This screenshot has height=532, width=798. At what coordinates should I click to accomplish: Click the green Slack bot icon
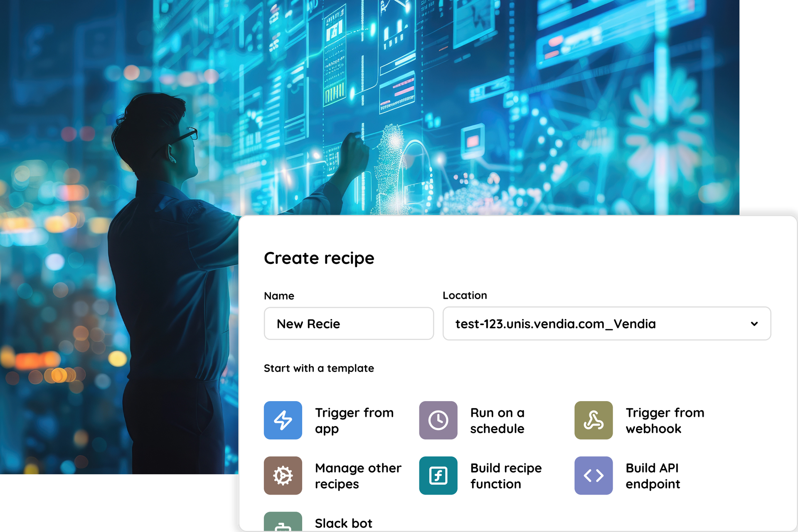pyautogui.click(x=283, y=522)
